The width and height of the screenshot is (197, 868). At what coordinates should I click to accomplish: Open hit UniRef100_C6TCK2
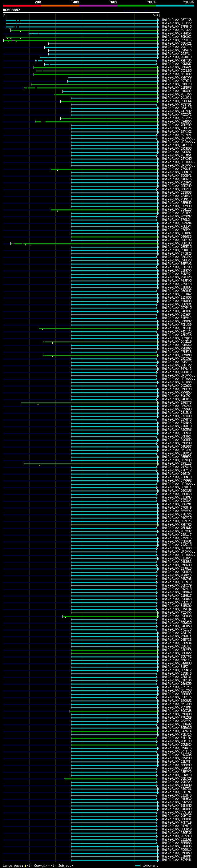click(177, 23)
